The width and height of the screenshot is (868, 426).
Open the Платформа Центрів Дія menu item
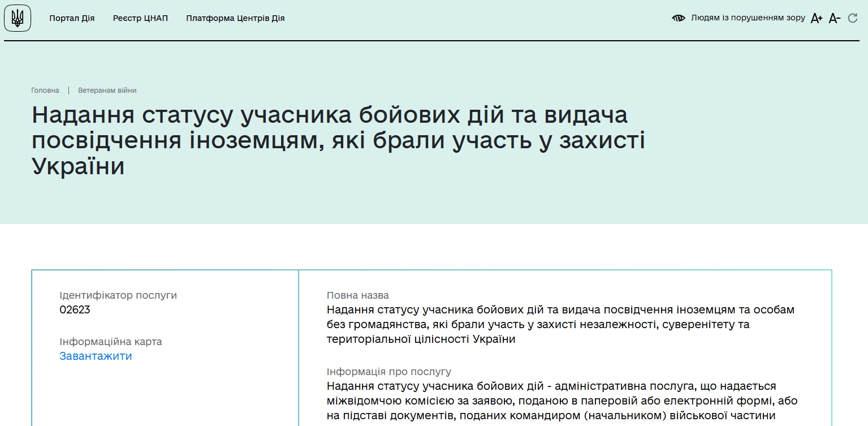click(236, 18)
